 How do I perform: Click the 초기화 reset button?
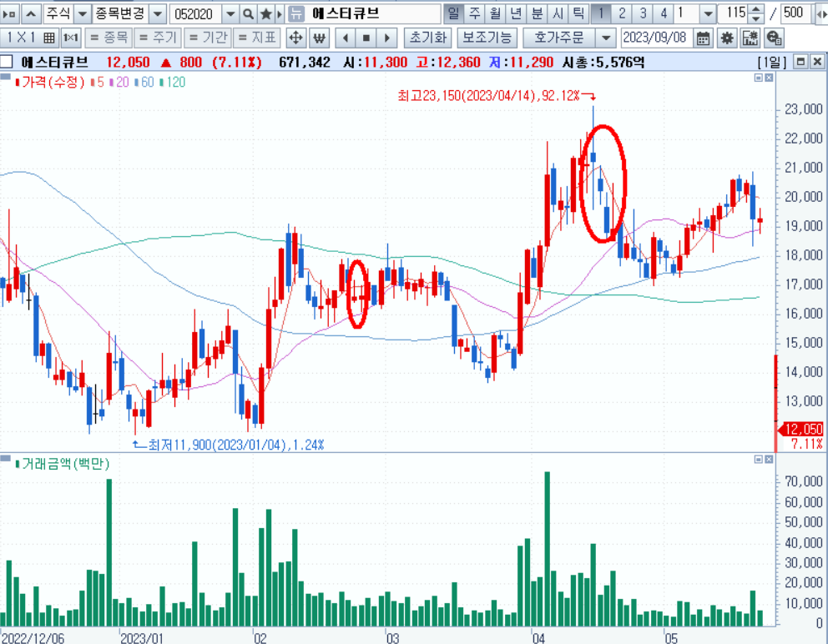pos(427,38)
